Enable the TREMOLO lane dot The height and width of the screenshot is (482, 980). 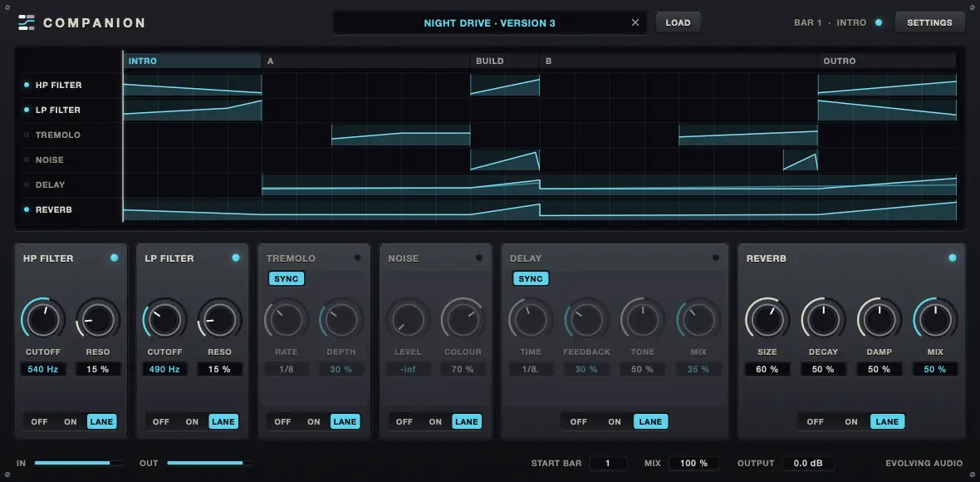coord(27,135)
